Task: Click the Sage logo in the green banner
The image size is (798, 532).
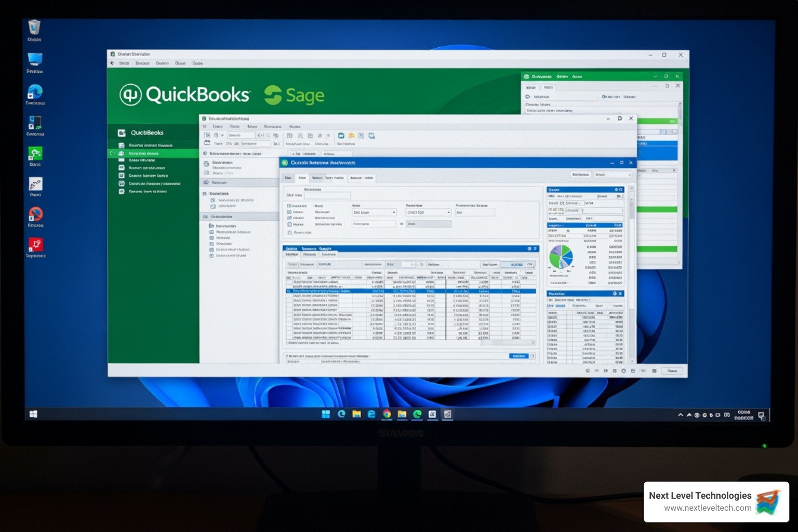Action: [x=273, y=95]
